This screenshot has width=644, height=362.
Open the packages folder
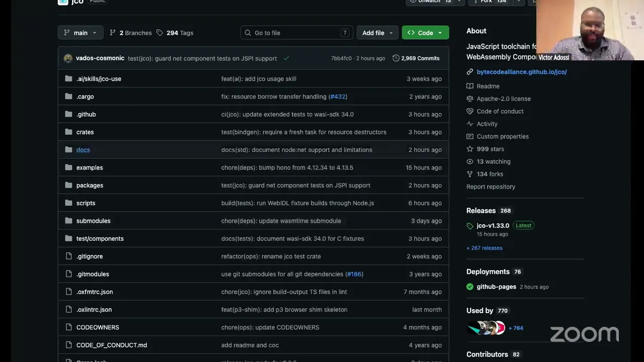pos(90,186)
